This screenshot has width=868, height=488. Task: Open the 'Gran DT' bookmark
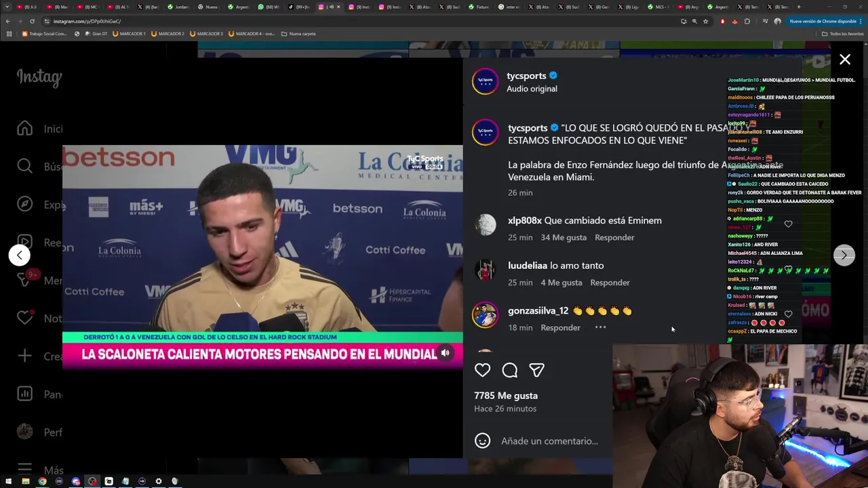(x=96, y=33)
